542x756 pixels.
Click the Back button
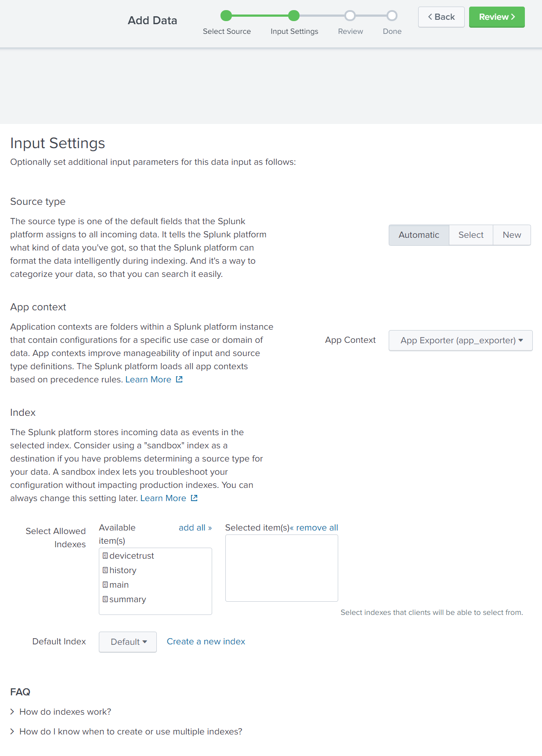[441, 17]
